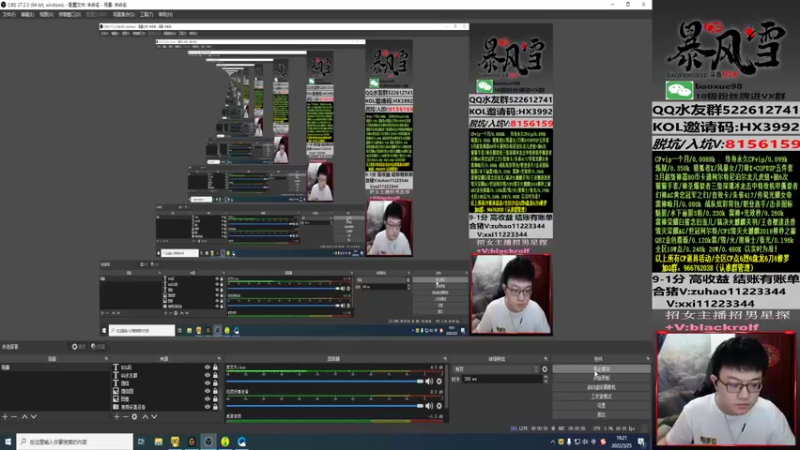
Task: Open the 视图(V) View menu
Action: (46, 14)
